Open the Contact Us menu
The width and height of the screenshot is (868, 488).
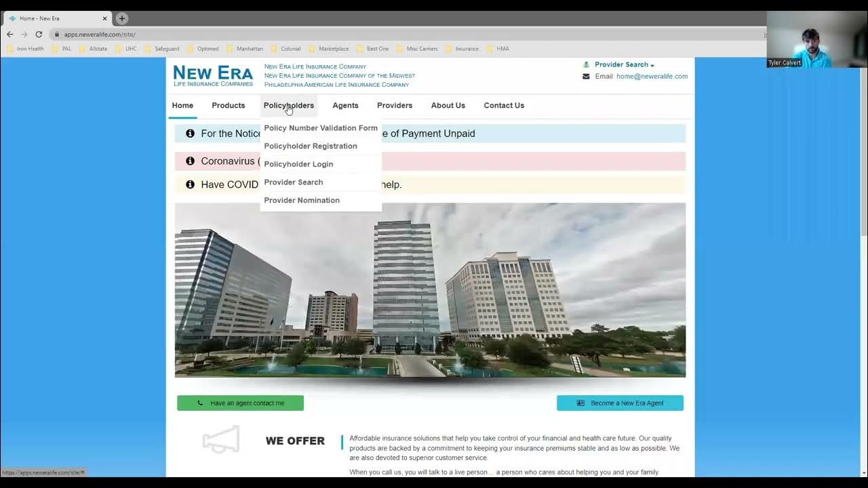pos(504,106)
